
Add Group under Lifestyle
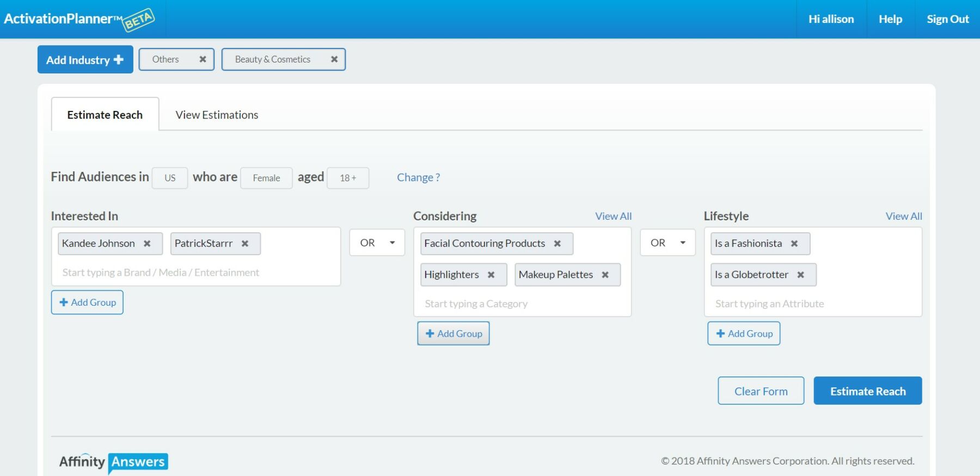pyautogui.click(x=744, y=333)
